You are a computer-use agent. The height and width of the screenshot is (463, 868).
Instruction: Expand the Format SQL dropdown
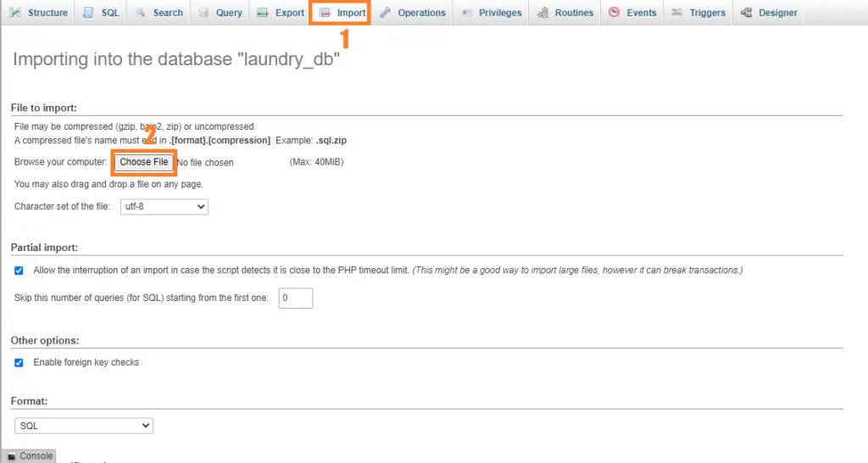[x=83, y=426]
